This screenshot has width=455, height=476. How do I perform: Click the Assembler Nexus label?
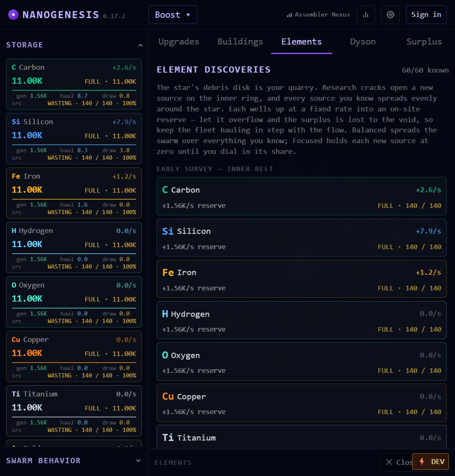coord(322,14)
